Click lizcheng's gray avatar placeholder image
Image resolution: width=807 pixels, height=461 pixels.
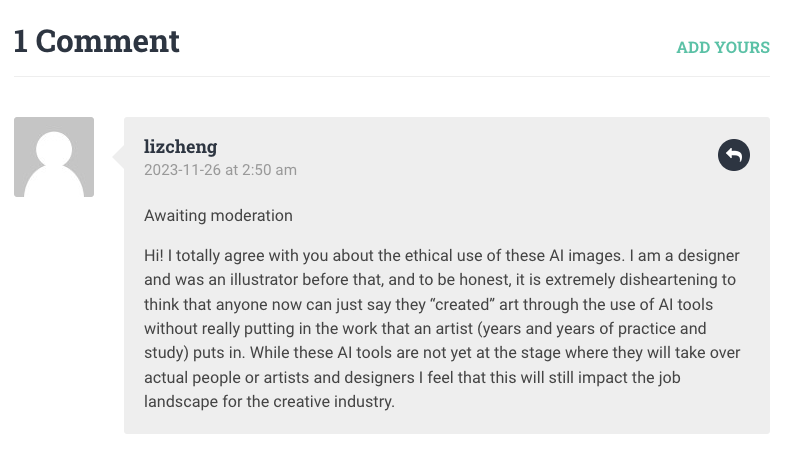point(54,157)
